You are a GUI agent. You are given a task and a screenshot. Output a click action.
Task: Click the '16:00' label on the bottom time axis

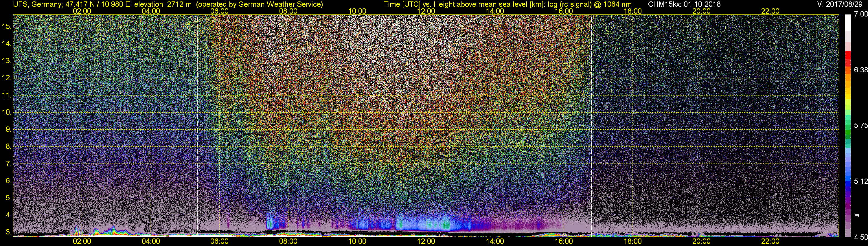[x=564, y=241]
